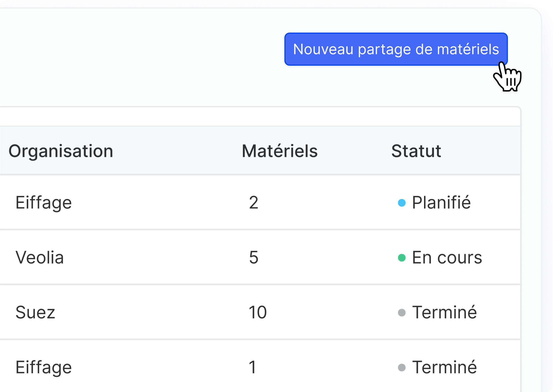The width and height of the screenshot is (553, 392).
Task: Click the materials count 10 for Suez
Action: [x=258, y=312]
